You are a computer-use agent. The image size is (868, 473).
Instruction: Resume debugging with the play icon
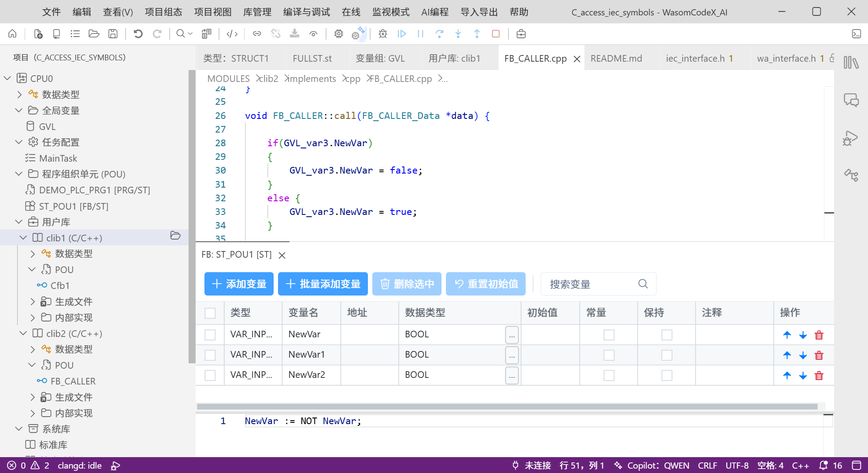point(402,34)
